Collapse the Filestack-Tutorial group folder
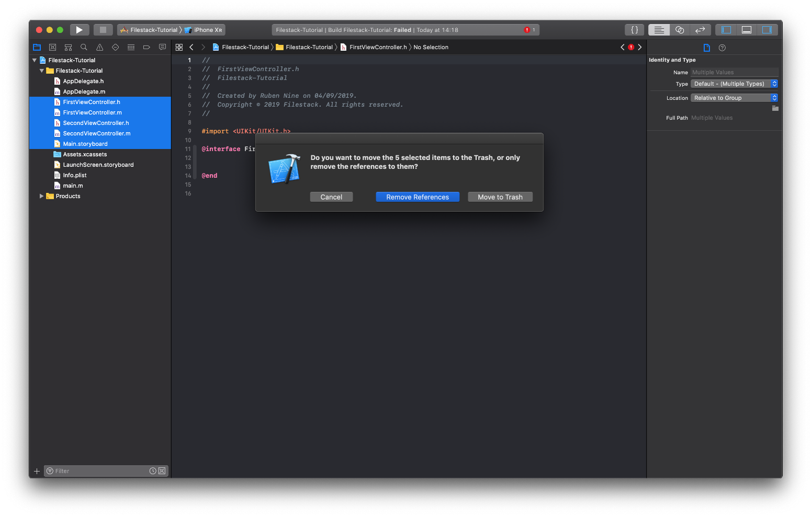Viewport: 812px width, 517px height. tap(42, 71)
